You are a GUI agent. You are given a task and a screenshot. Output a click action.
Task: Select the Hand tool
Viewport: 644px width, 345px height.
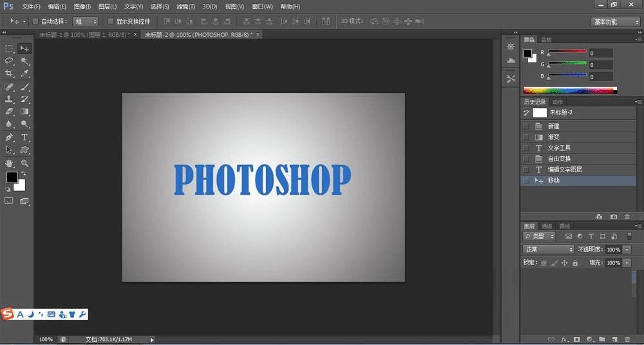coord(9,163)
